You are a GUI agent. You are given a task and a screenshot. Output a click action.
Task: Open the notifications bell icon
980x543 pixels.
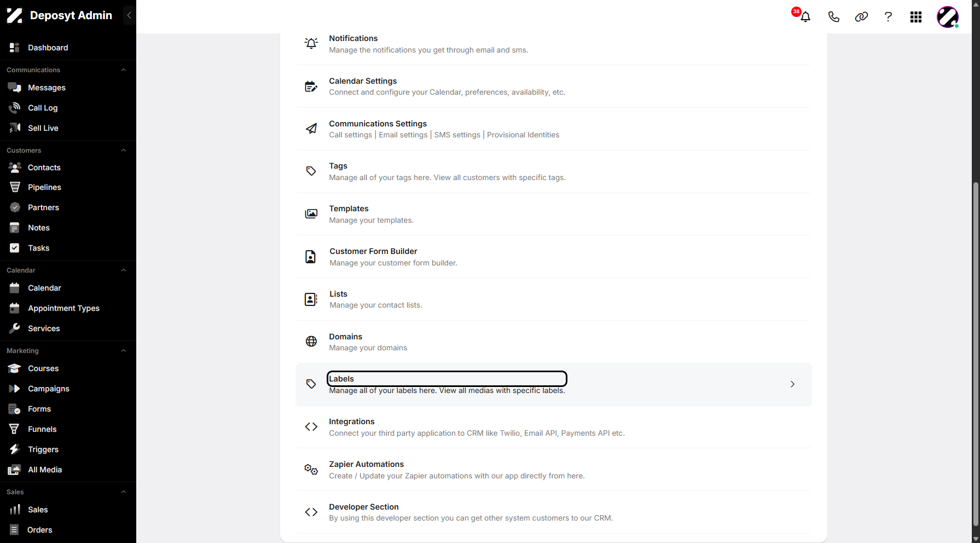pyautogui.click(x=805, y=17)
